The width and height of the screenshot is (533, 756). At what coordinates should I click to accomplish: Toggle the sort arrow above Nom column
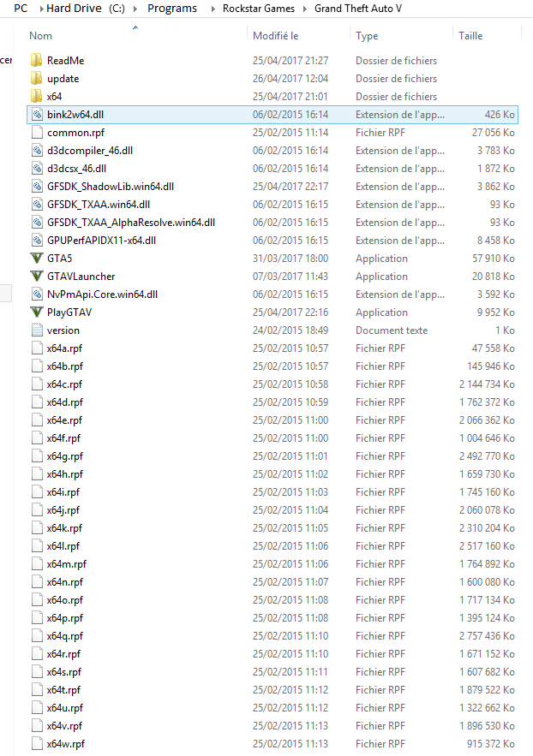click(x=135, y=27)
